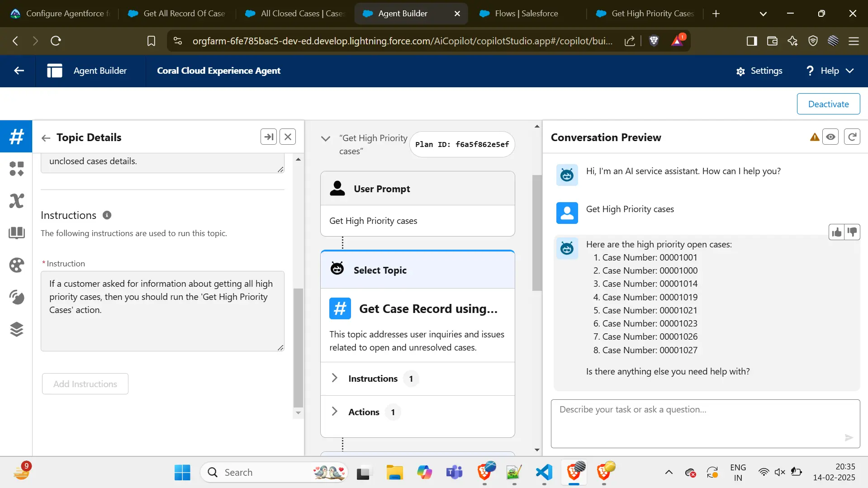Show hidden system tray icons

pos(669,472)
